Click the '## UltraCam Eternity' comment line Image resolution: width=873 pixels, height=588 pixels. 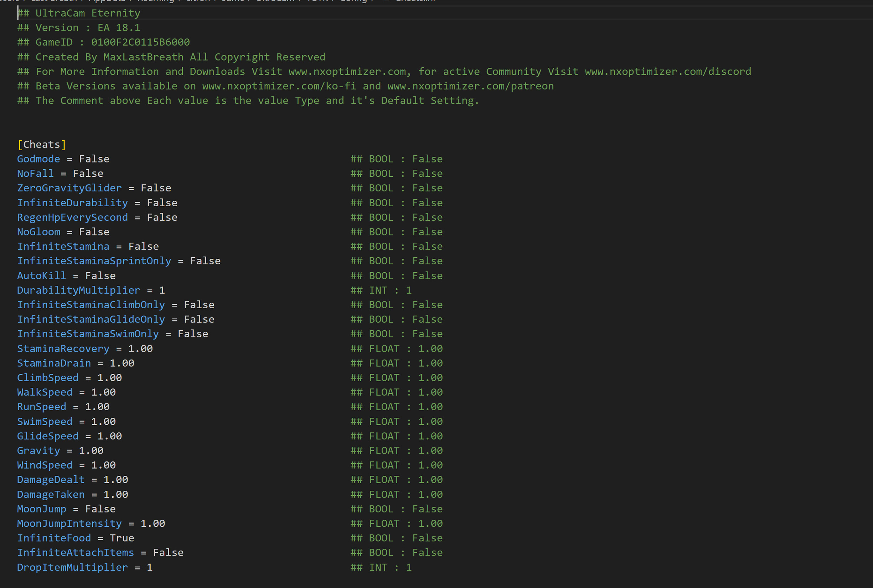tap(79, 13)
